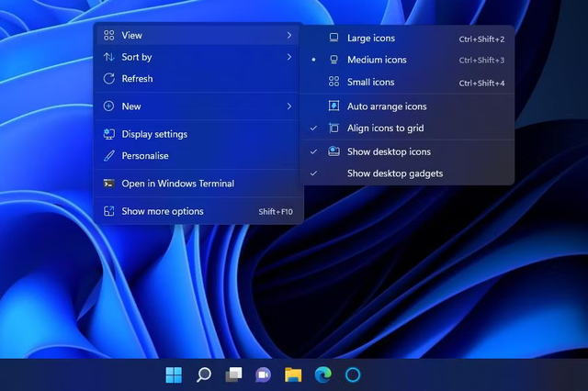Click the Sort by arrows icon
The image size is (588, 391).
108,57
